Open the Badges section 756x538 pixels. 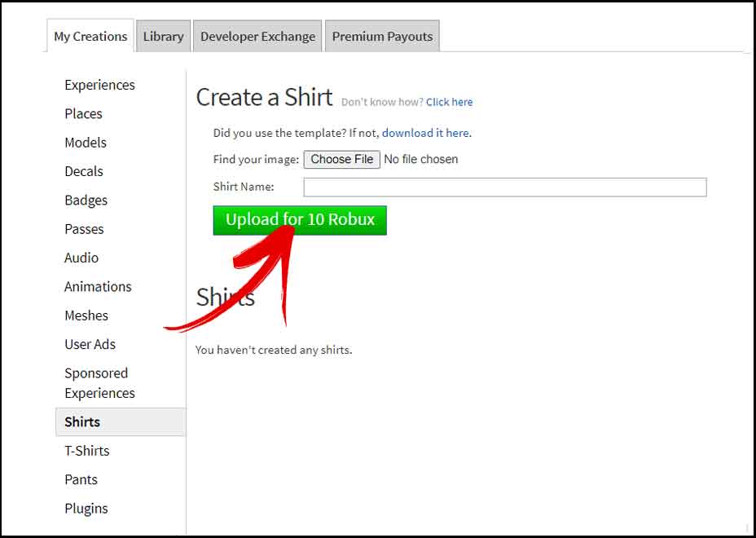point(86,201)
